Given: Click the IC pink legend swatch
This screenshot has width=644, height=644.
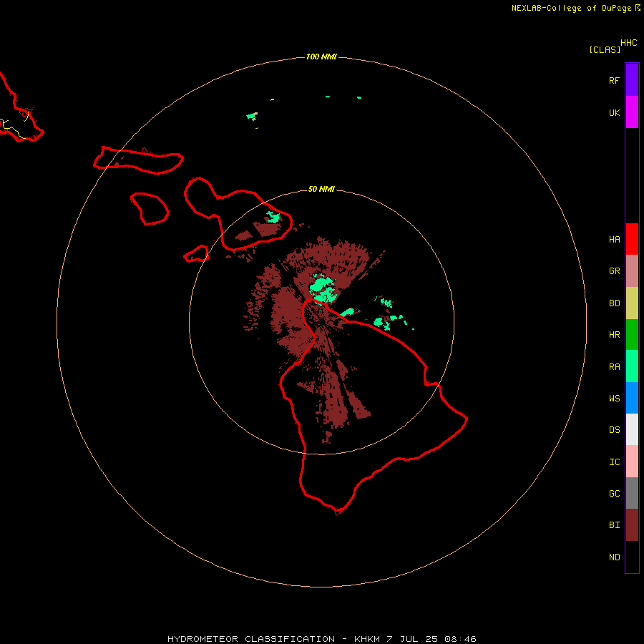Looking at the screenshot, I should point(632,462).
